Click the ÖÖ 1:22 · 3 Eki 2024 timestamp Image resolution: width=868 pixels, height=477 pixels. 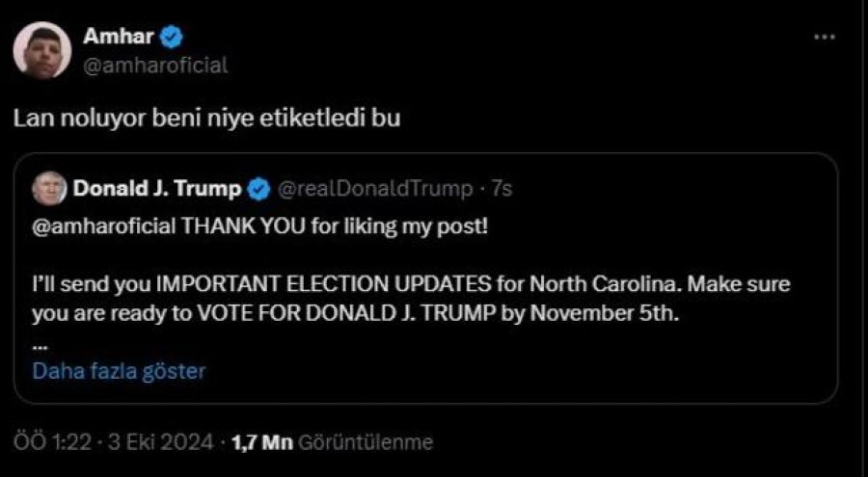(x=113, y=442)
